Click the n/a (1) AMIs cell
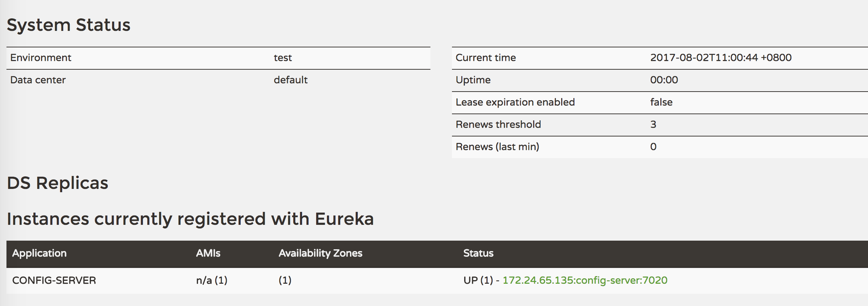Viewport: 868px width, 306px height. pos(212,280)
